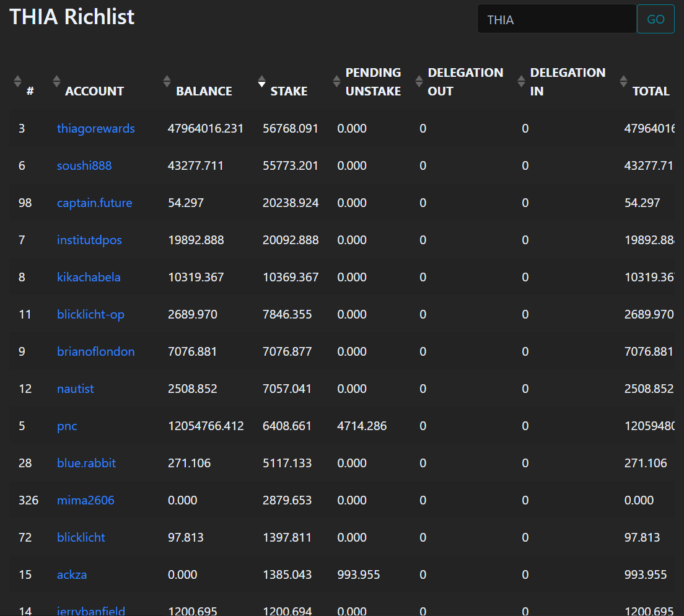Select stake value 7076.877
The width and height of the screenshot is (684, 616).
tap(287, 351)
